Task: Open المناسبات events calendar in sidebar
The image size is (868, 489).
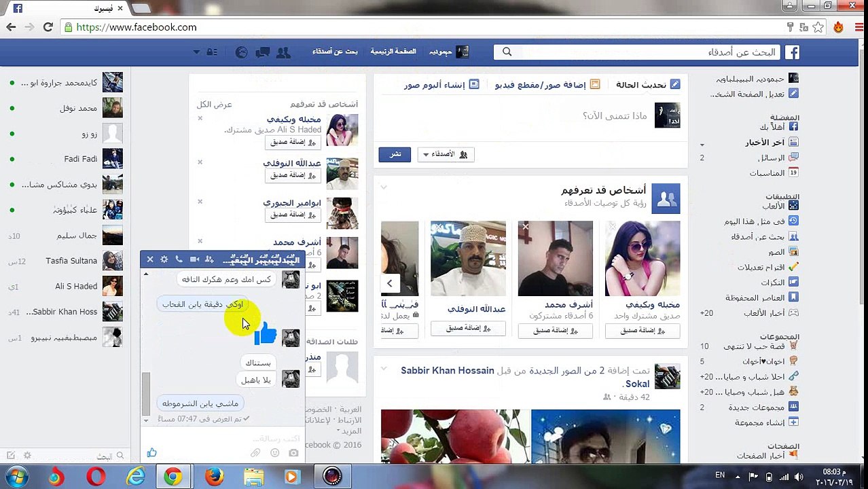Action: pos(774,173)
